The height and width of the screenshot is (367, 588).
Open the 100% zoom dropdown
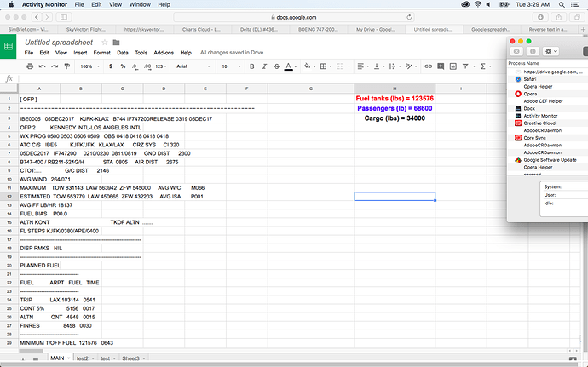89,66
